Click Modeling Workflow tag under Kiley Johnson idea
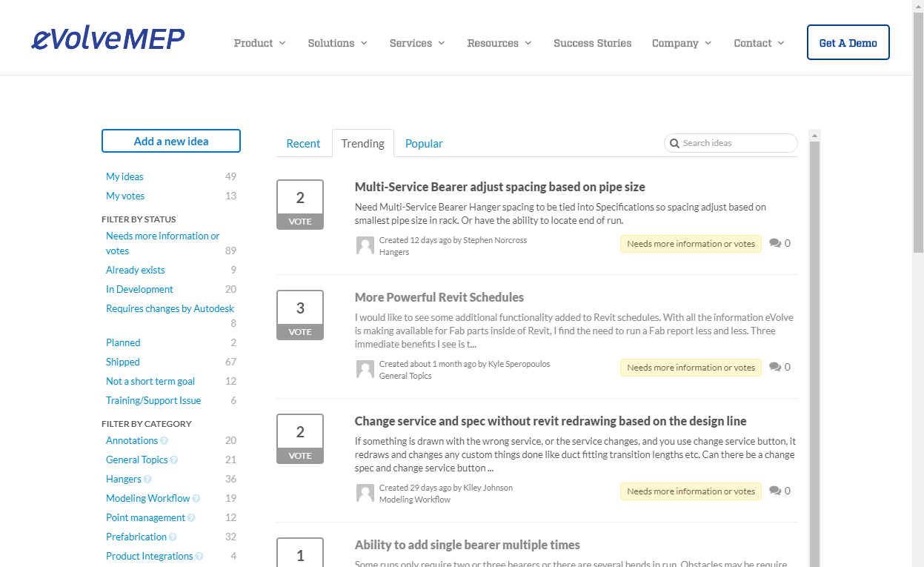The image size is (924, 567). pyautogui.click(x=415, y=500)
